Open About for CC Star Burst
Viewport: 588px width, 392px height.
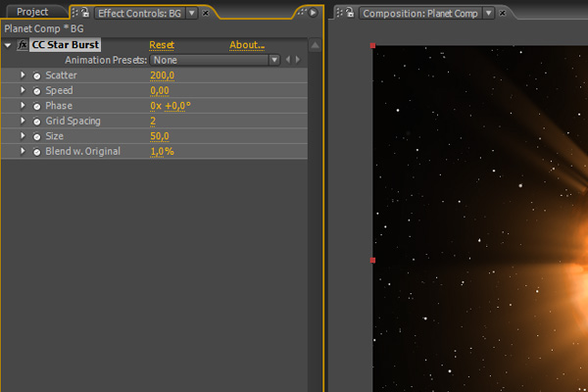coord(247,45)
